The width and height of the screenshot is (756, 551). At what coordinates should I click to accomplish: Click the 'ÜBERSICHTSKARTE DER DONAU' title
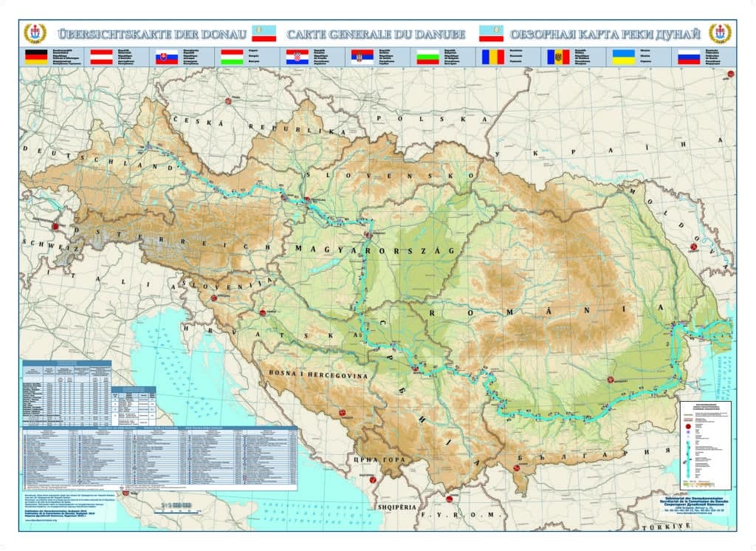click(x=152, y=34)
